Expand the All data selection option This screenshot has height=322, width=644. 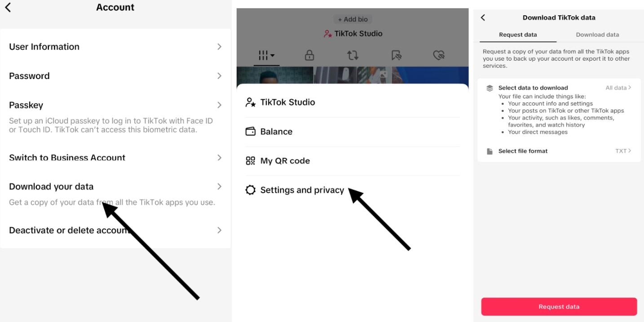(x=618, y=88)
